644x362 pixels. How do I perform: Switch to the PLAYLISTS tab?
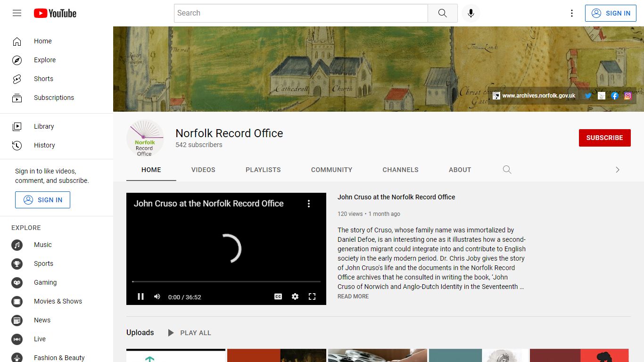(263, 170)
